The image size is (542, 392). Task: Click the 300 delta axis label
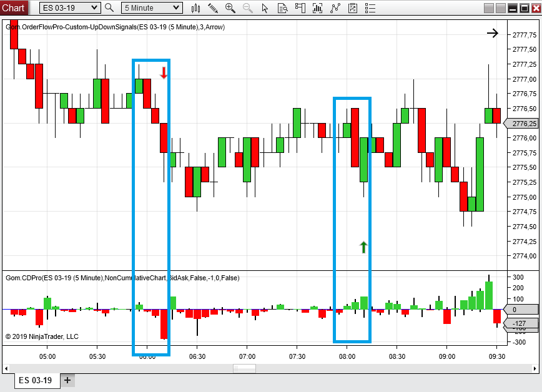coord(518,277)
